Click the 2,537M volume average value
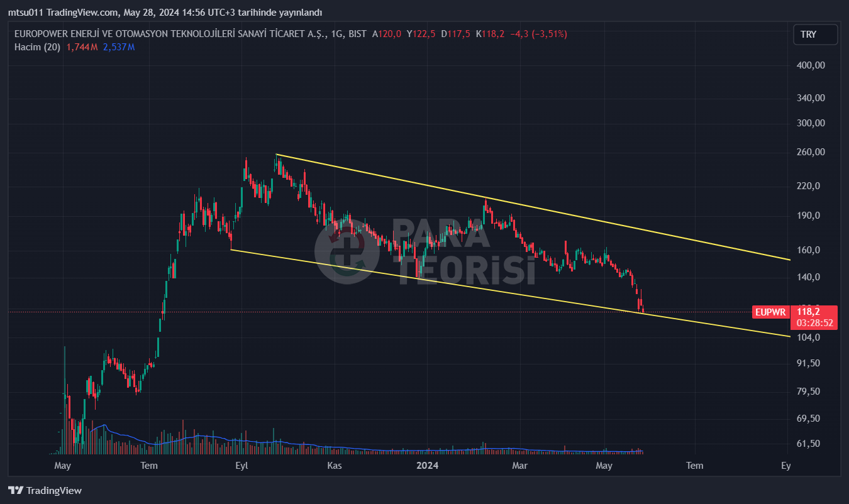This screenshot has height=504, width=849. [119, 47]
